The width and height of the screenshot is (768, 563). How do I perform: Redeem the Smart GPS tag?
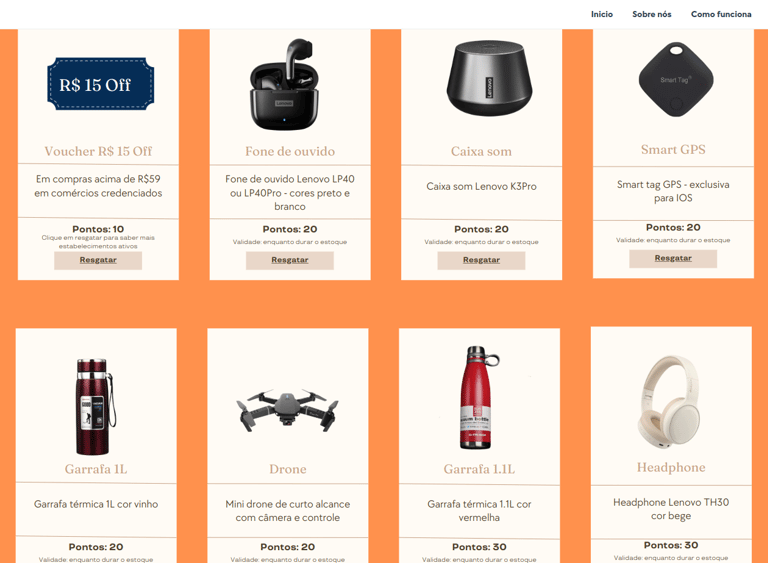coord(673,258)
